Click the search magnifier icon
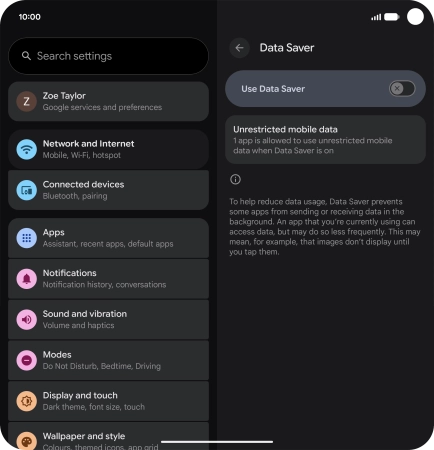434x450 pixels. (26, 56)
